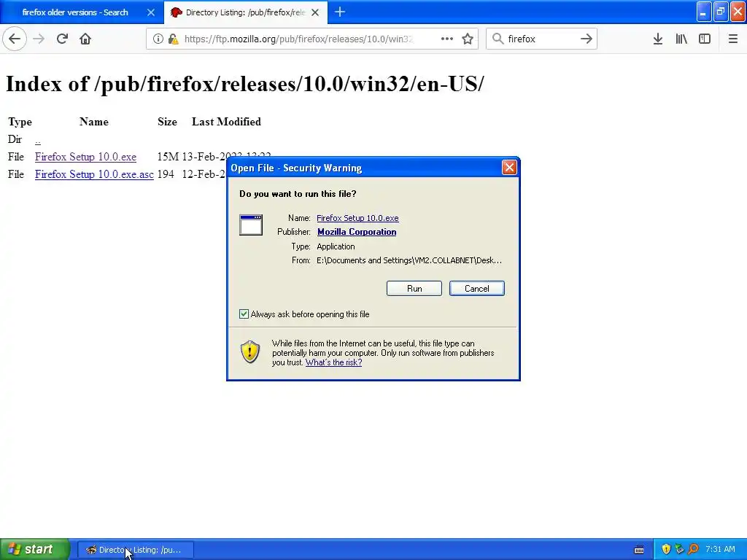Screen dimensions: 747x560
Task: Click the padlock warning icon in address bar
Action: 174,39
